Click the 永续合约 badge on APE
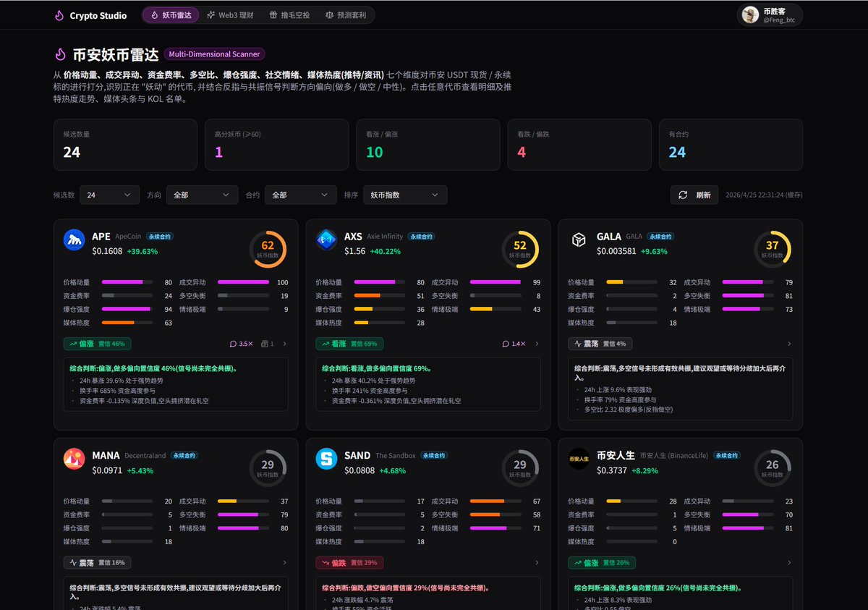This screenshot has width=868, height=610. (160, 237)
